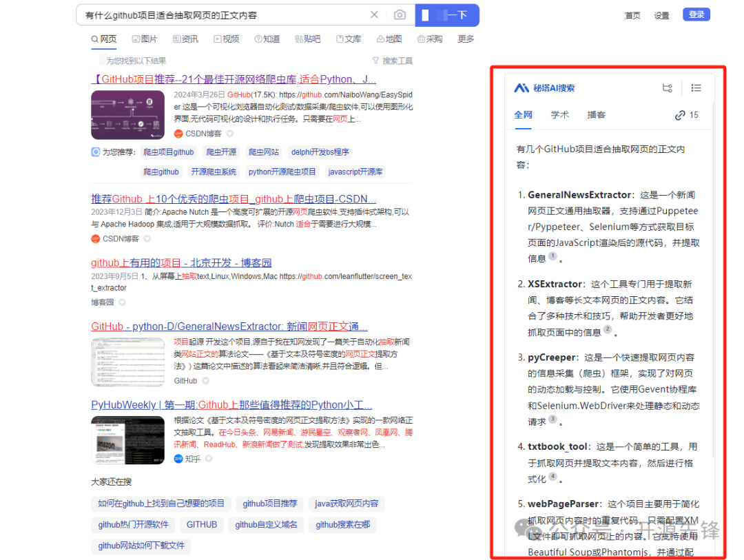Select recommended tag 爬虫网站
This screenshot has width=744, height=560.
264,152
